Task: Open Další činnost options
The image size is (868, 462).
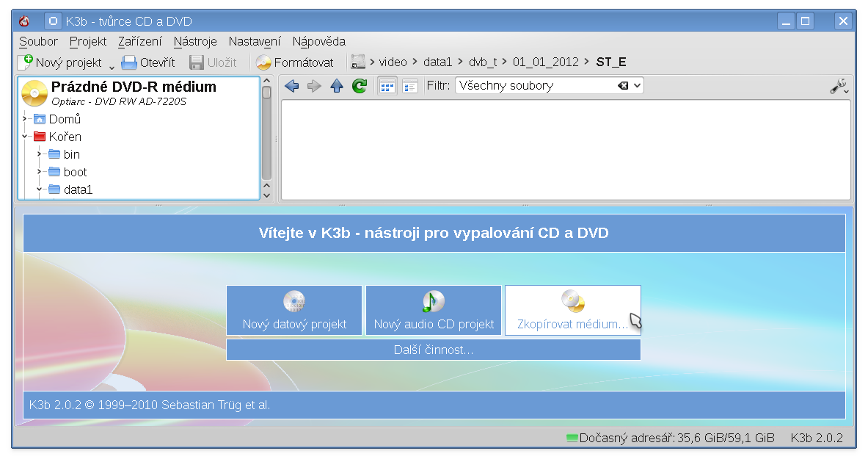Action: pos(434,350)
